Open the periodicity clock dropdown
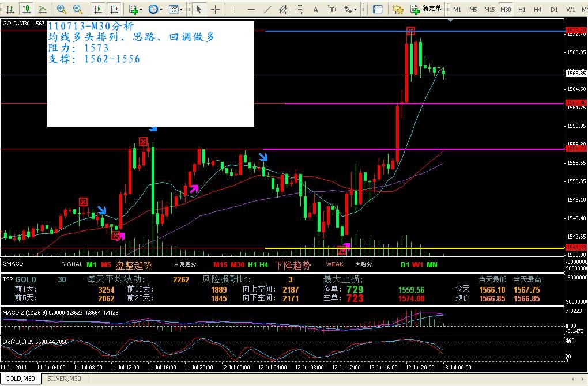The height and width of the screenshot is (386, 588). click(x=155, y=9)
